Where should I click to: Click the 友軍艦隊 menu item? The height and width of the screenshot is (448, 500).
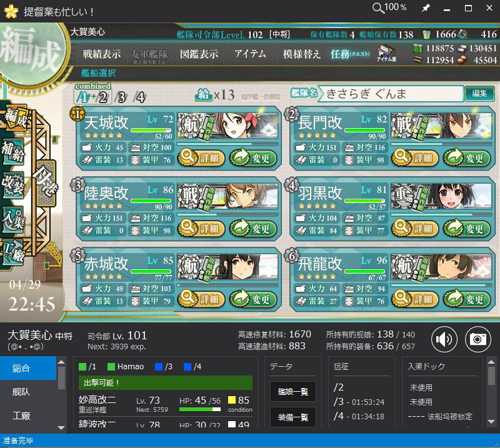[149, 56]
